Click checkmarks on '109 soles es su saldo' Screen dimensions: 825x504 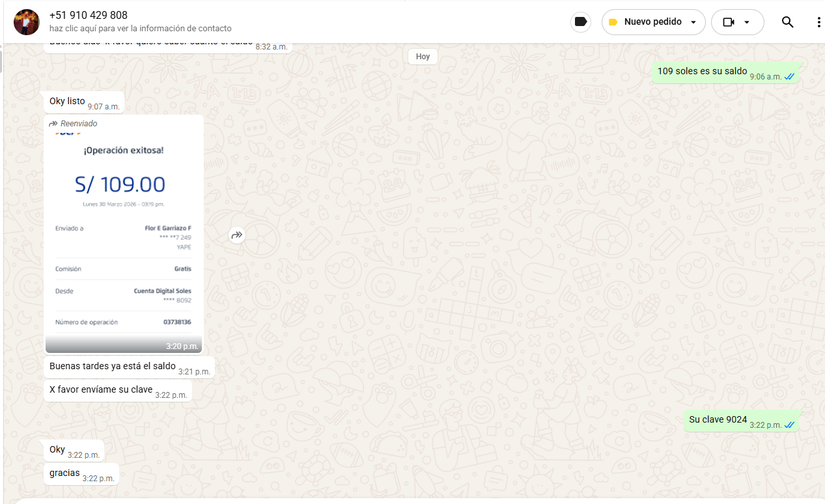(x=789, y=77)
